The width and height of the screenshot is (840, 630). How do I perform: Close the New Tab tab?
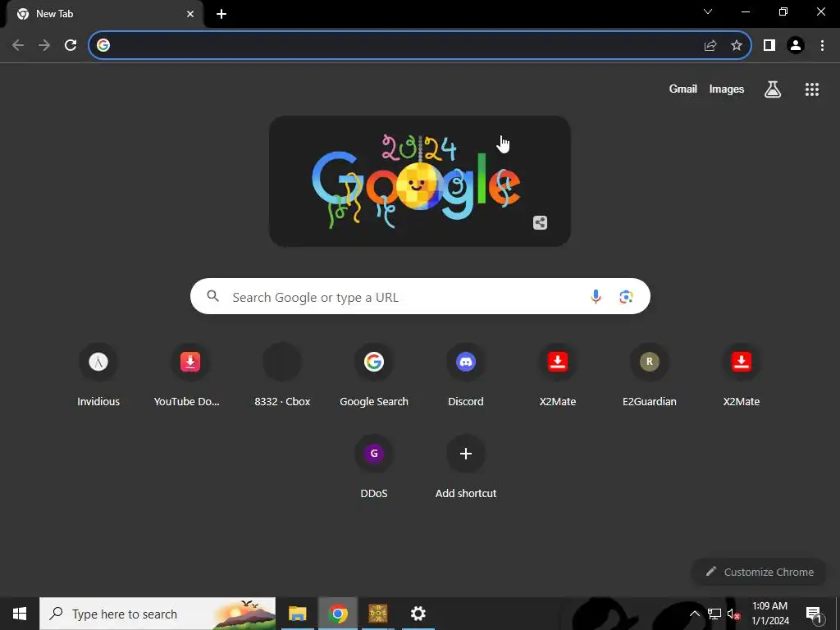[190, 14]
